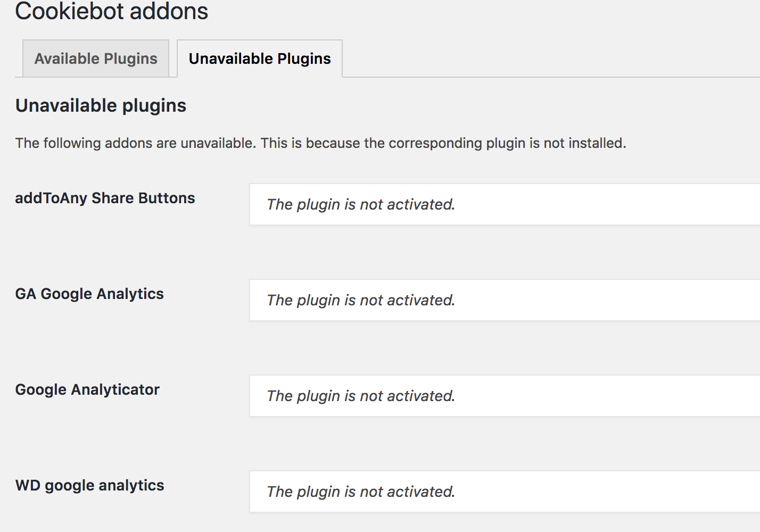Click the Unavailable plugins section heading
This screenshot has height=532, width=760.
101,105
